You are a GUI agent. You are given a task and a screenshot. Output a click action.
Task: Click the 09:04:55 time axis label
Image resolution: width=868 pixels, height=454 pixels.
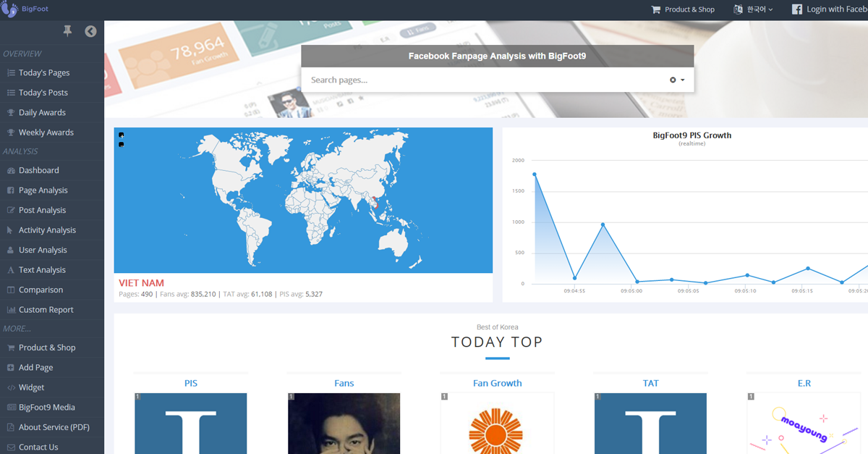click(x=574, y=291)
